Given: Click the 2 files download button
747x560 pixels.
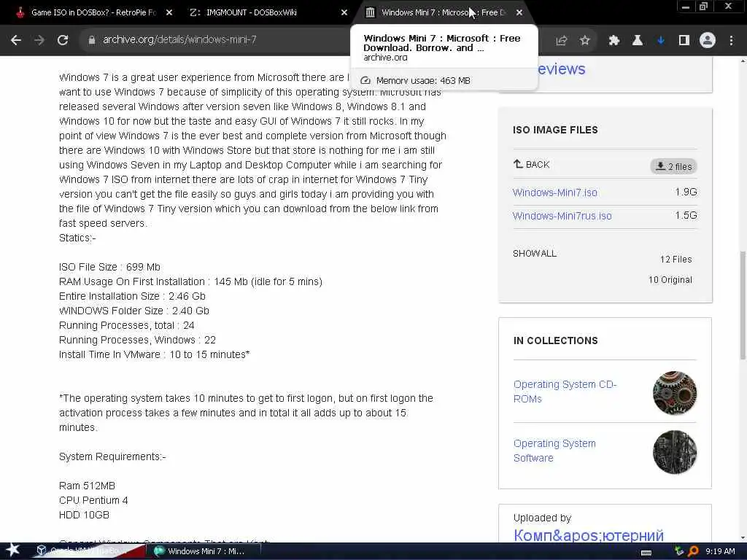Looking at the screenshot, I should point(673,166).
